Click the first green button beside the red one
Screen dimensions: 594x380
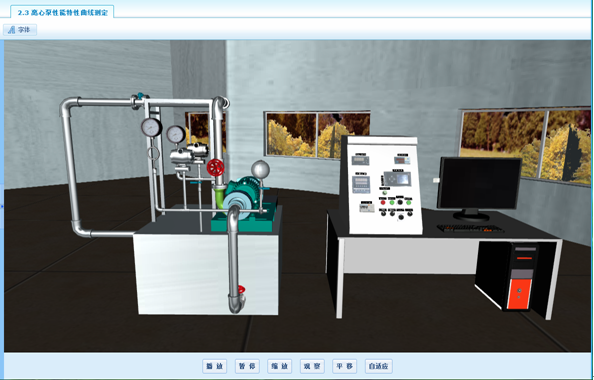coord(392,202)
